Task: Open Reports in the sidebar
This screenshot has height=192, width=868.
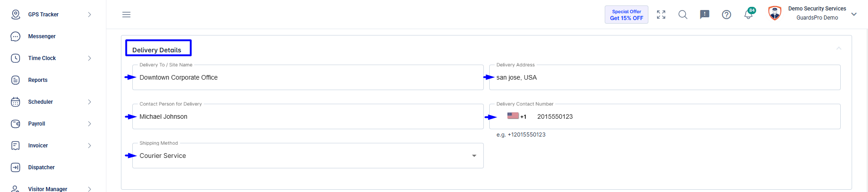Action: click(38, 80)
